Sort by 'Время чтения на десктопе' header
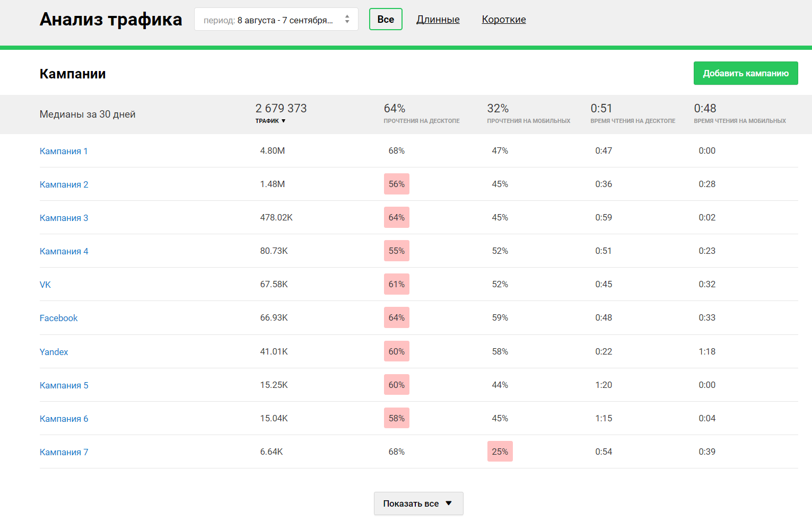Viewport: 812px width, 522px height. [632, 121]
